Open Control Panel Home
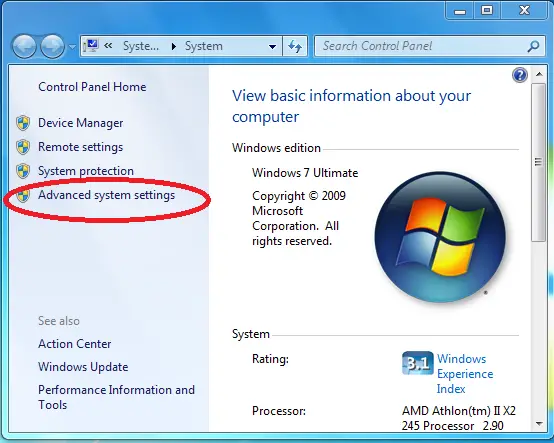 [x=92, y=87]
